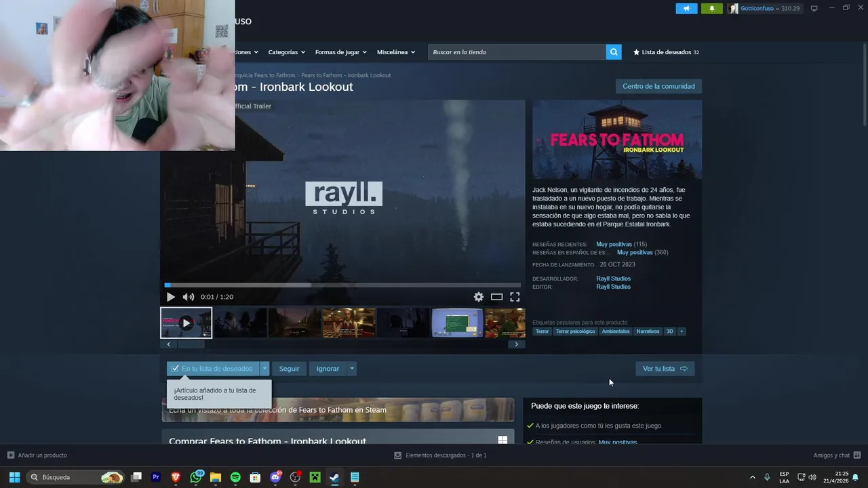Expand the wishlist button dropdown arrow
The image size is (868, 488).
pos(265,369)
